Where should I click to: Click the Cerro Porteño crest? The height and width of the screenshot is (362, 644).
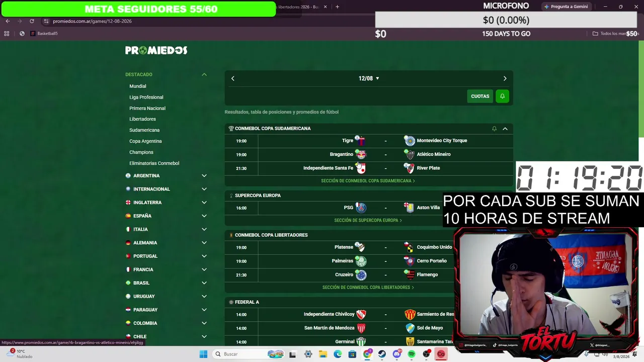410,261
